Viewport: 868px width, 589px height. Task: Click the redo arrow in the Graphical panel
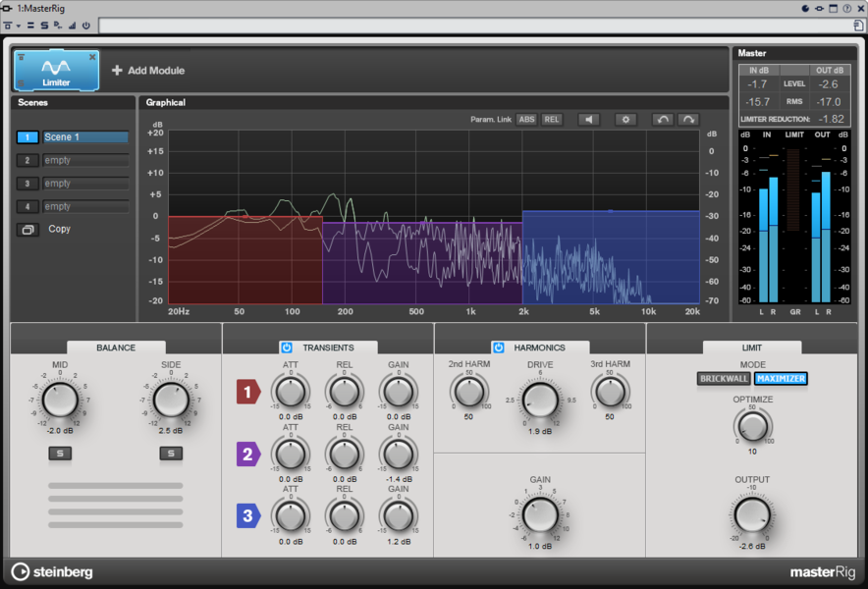(688, 120)
